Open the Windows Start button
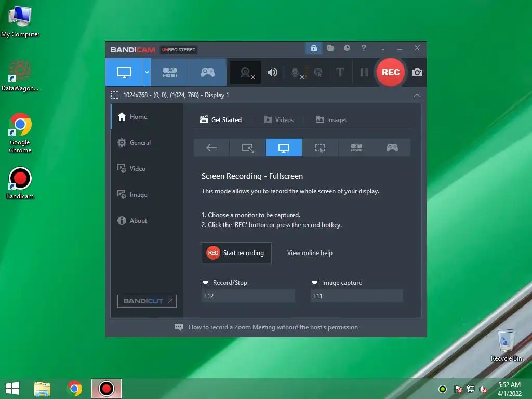The width and height of the screenshot is (532, 399). click(12, 389)
